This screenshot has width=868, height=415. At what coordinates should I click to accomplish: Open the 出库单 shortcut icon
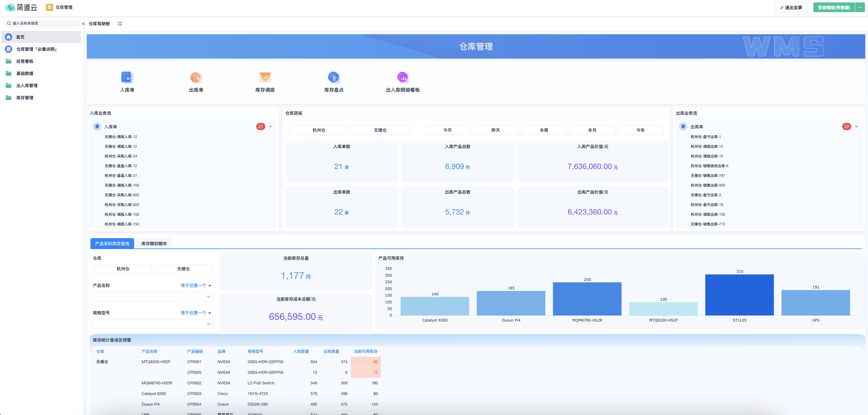click(x=196, y=77)
